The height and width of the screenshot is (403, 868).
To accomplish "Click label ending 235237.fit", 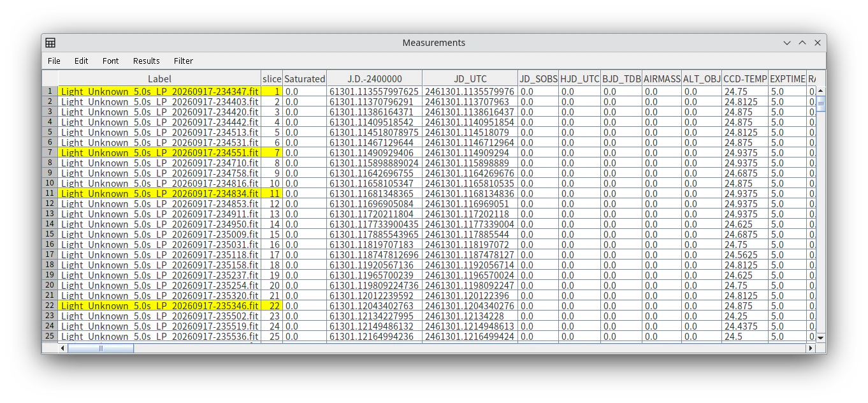I will 159,275.
